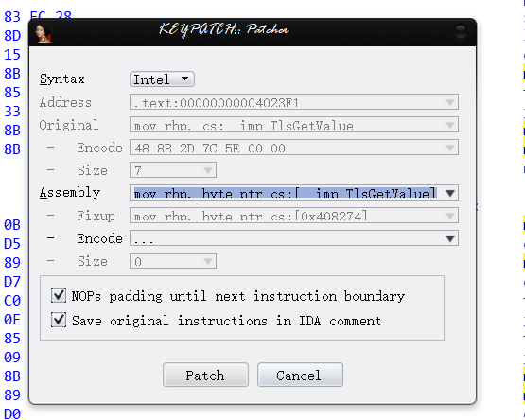Expand the original Encode bytes dropdown arrow
525x420 pixels.
[x=450, y=148]
